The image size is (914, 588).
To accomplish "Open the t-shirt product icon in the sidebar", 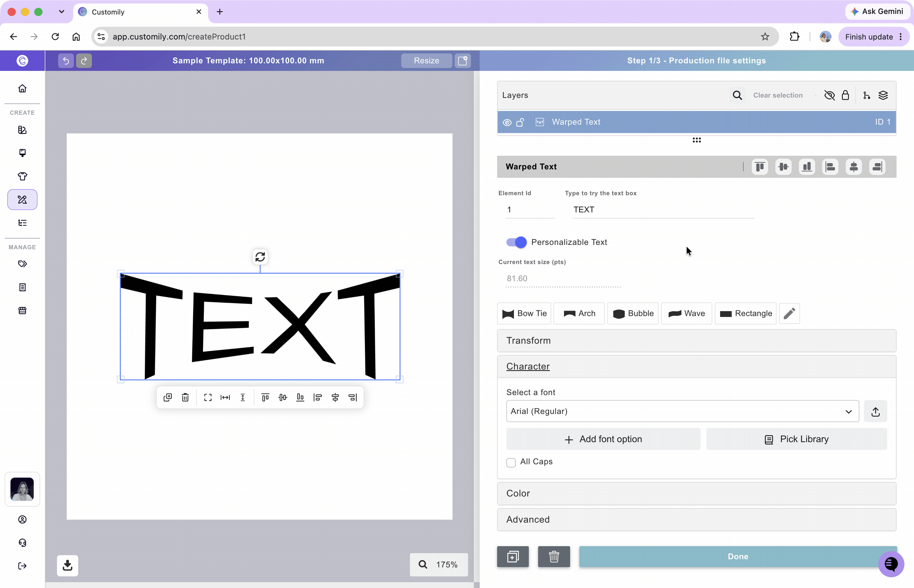I will pos(23,176).
